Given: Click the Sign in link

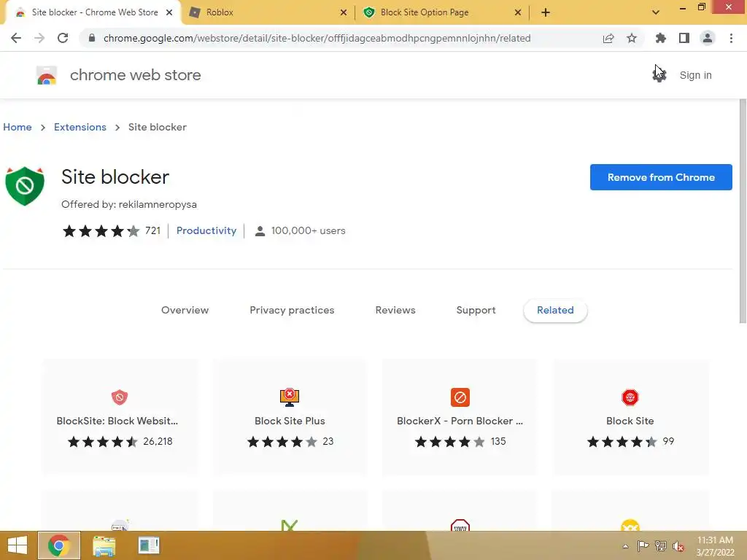Looking at the screenshot, I should (x=695, y=75).
